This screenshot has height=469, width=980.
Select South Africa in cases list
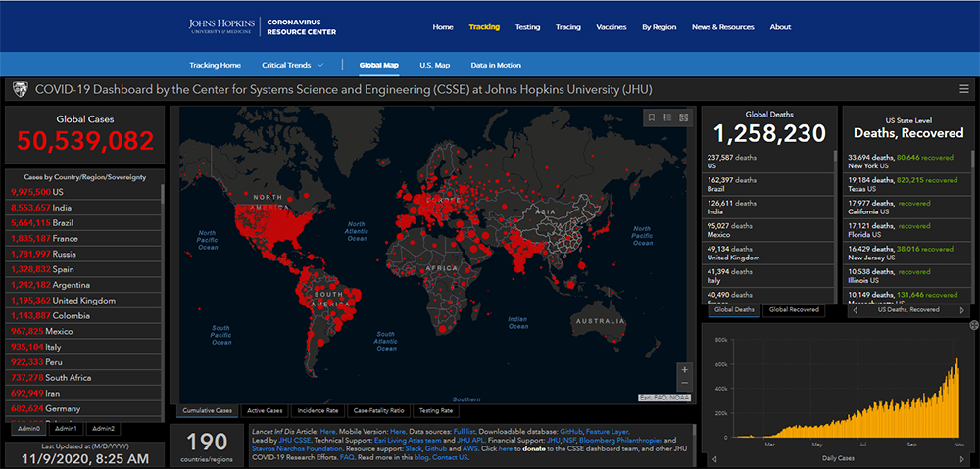84,378
